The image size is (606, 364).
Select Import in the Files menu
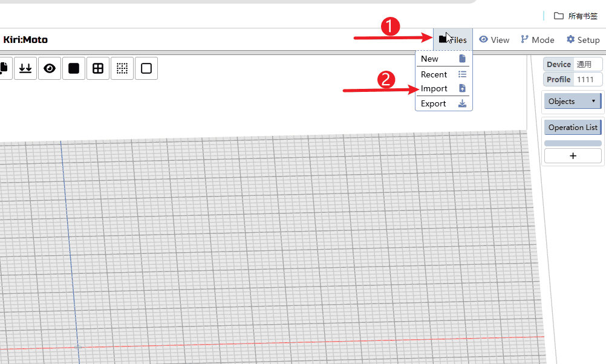[x=434, y=88]
